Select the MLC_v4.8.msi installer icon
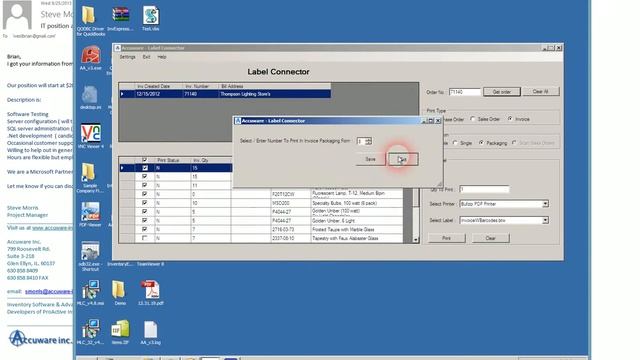Image resolution: width=640 pixels, height=360 pixels. click(90, 290)
